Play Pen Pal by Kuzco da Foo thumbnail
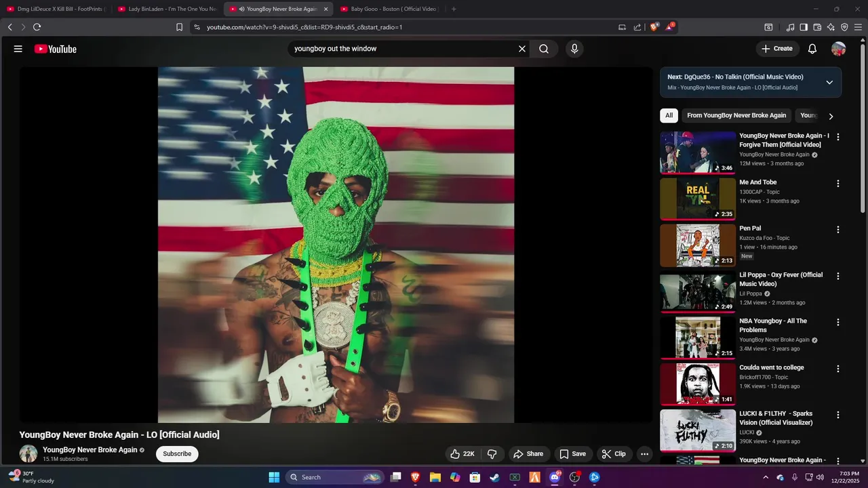The image size is (868, 488). [x=698, y=245]
